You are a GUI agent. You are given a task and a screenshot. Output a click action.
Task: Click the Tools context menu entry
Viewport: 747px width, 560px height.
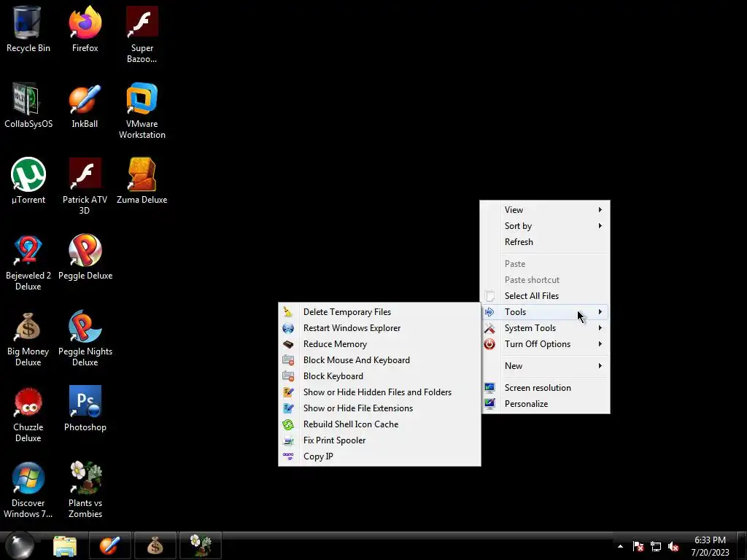click(x=545, y=312)
